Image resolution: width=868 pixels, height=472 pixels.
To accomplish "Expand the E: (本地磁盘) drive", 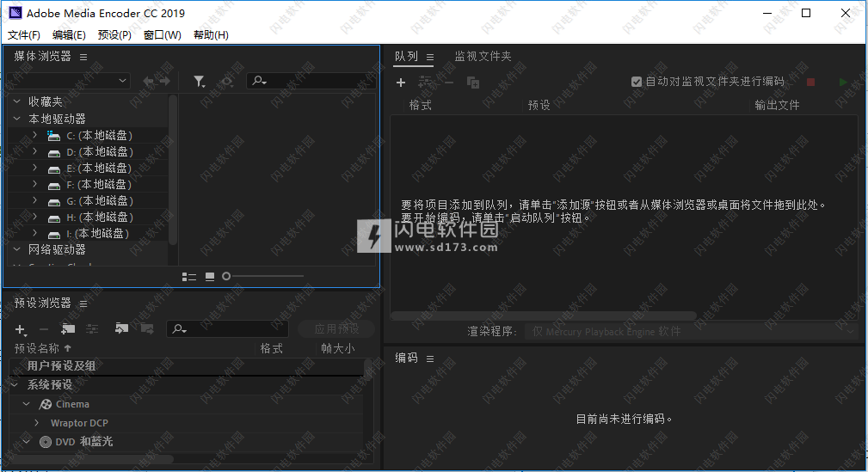I will pos(35,168).
